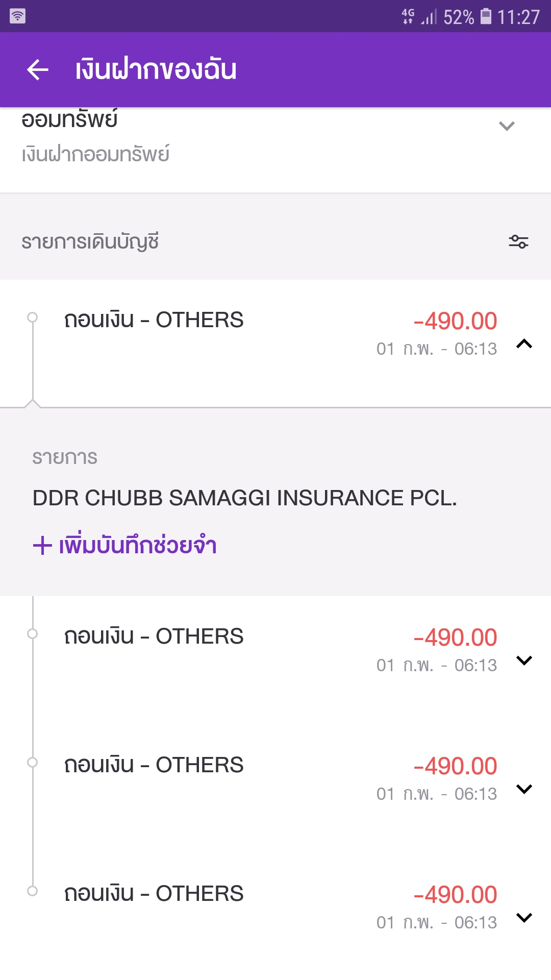This screenshot has height=980, width=551.
Task: Tap the battery icon in the status bar
Action: tap(486, 16)
